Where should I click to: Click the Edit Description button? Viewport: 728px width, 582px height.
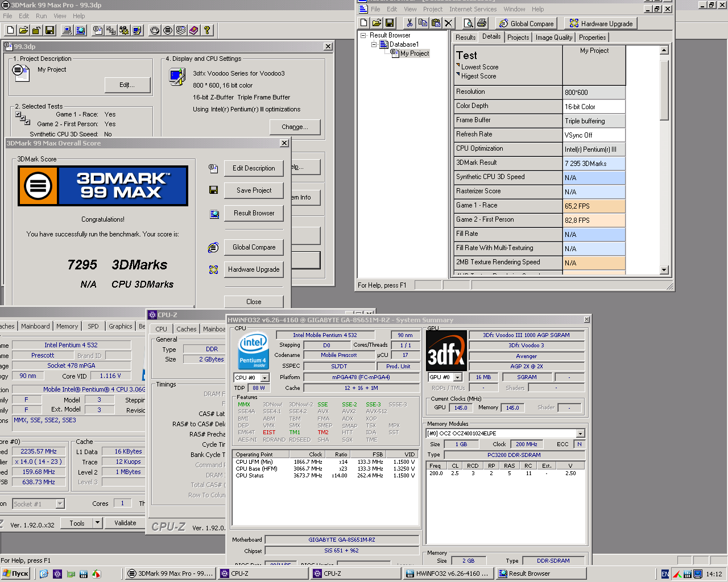[254, 168]
